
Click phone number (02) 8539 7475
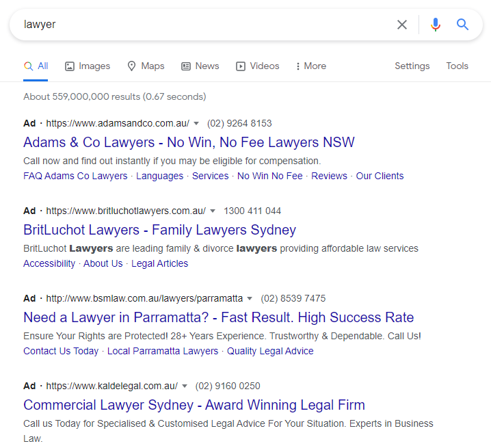tap(293, 299)
